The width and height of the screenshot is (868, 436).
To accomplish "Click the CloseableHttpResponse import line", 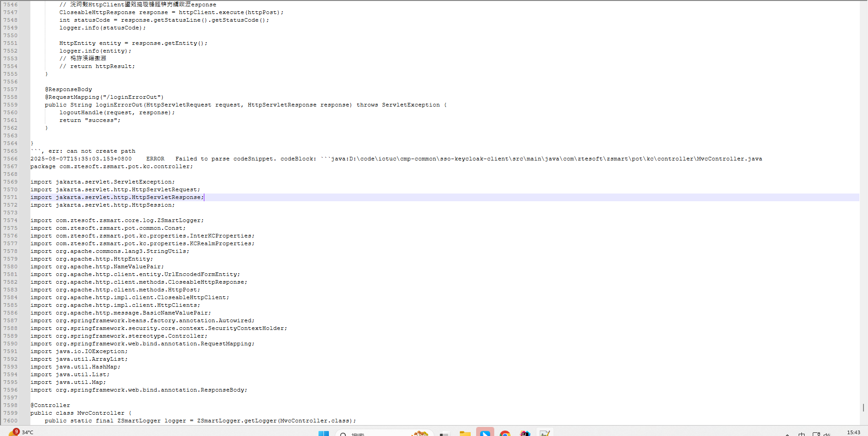I will coord(139,282).
